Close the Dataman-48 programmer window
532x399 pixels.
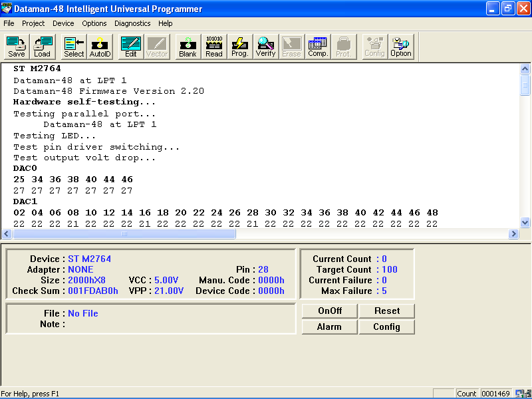click(523, 9)
